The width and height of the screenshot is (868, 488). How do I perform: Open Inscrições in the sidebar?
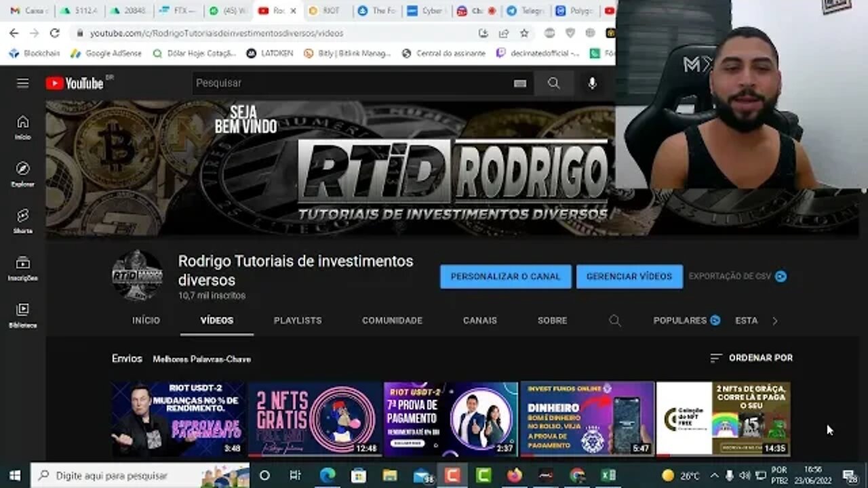coord(23,268)
